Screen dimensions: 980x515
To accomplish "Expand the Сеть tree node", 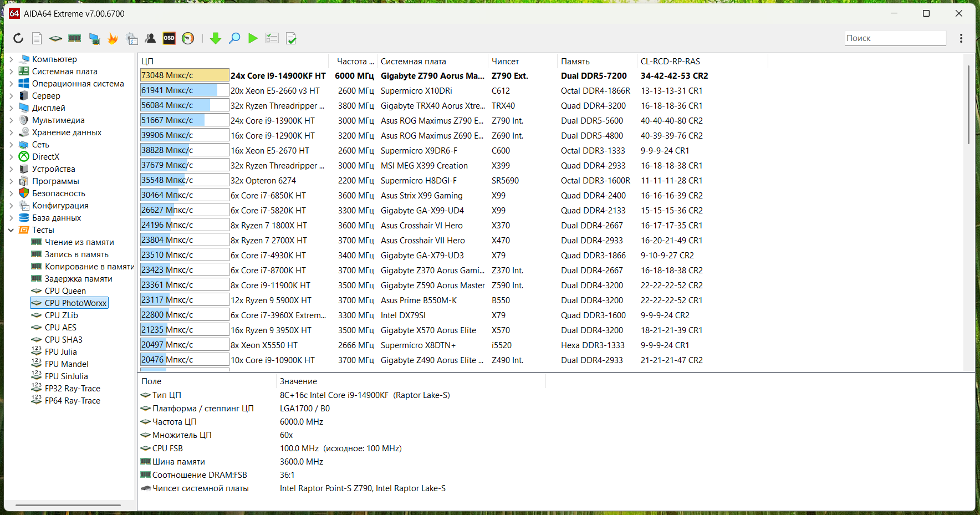I will pos(11,145).
